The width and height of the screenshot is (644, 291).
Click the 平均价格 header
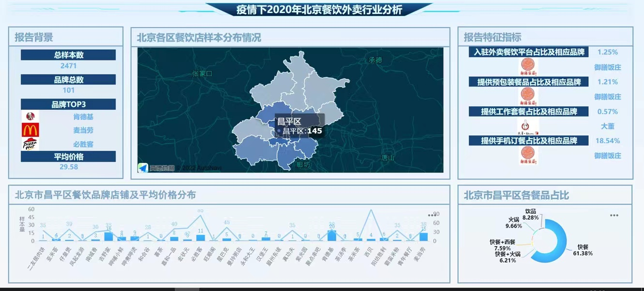[68, 157]
